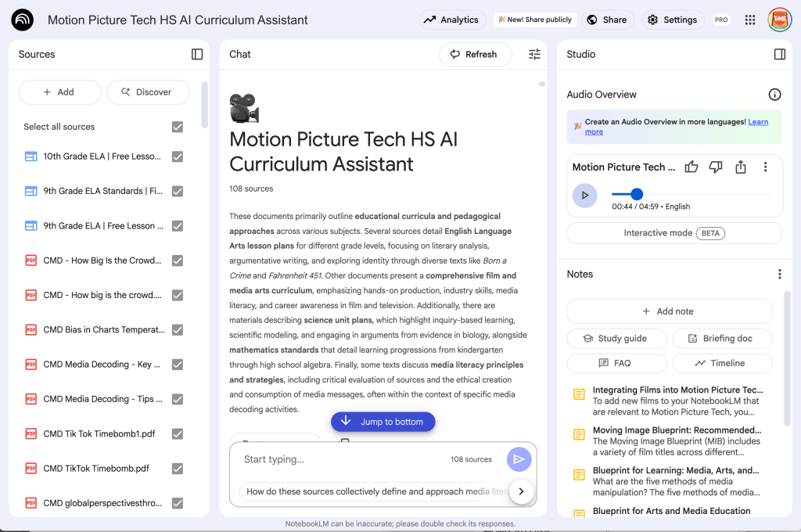
Task: Open audio overview more options menu
Action: coord(765,167)
